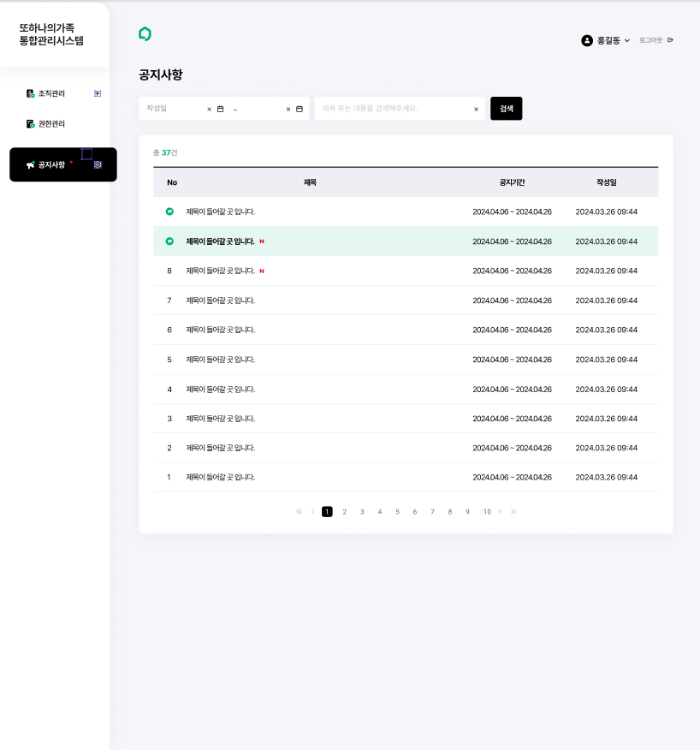
Task: Go to page 7 in pagination
Action: (x=432, y=512)
